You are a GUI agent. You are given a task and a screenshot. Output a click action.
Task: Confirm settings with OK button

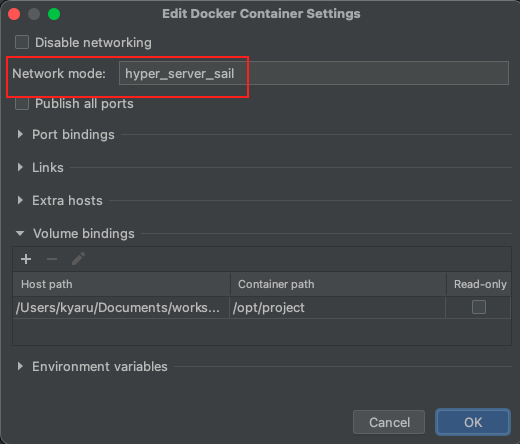coord(473,422)
